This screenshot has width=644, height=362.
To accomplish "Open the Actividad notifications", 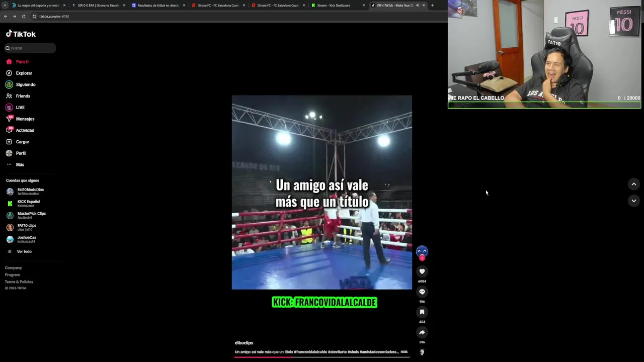I will coord(25,130).
